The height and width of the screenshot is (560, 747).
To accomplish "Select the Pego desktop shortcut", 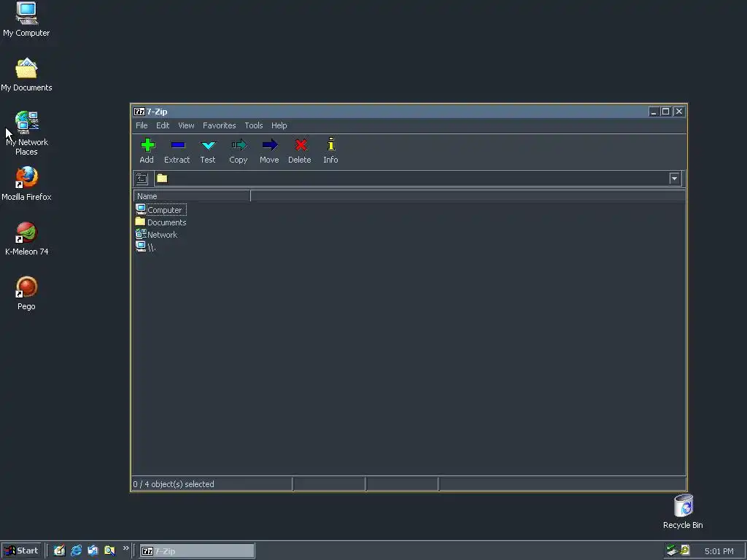I will pyautogui.click(x=26, y=293).
